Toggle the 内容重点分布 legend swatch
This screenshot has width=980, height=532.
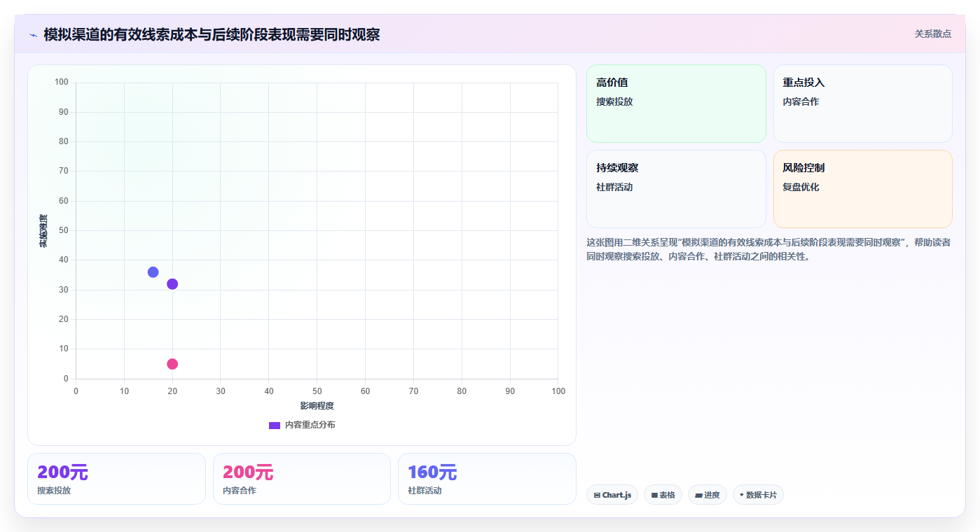(x=275, y=425)
